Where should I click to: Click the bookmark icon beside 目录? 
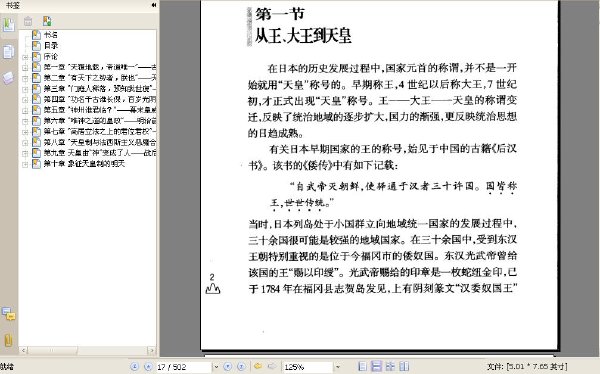36,46
